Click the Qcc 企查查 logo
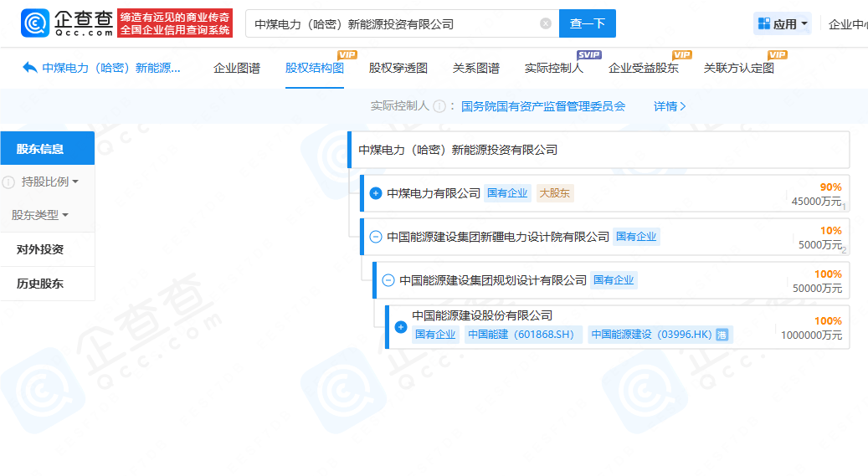The width and height of the screenshot is (868, 476). (67, 23)
